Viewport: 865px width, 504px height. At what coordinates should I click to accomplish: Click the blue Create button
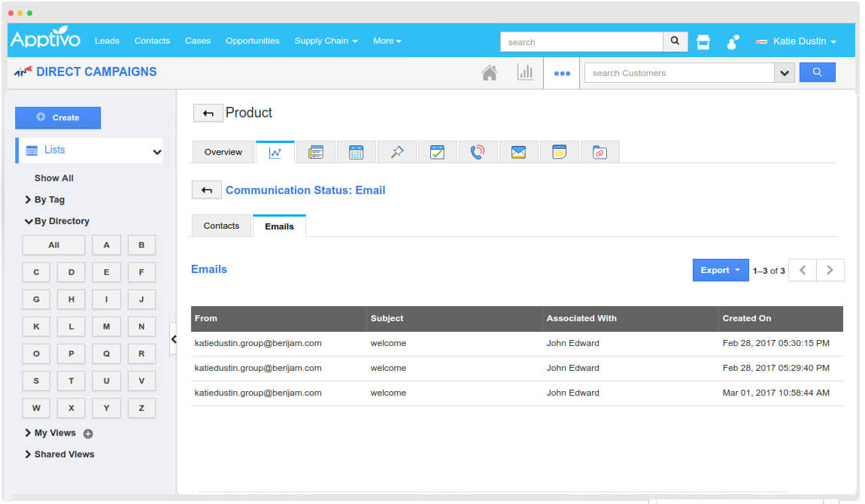pos(58,117)
